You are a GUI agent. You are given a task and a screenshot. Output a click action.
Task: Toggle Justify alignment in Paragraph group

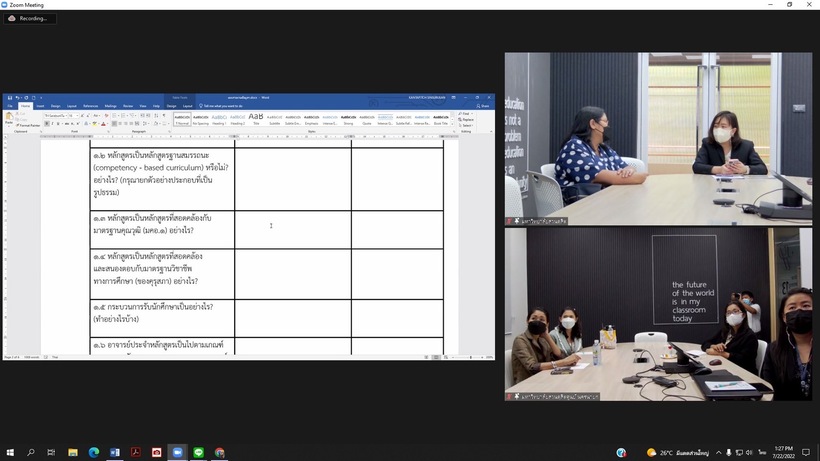[131, 123]
